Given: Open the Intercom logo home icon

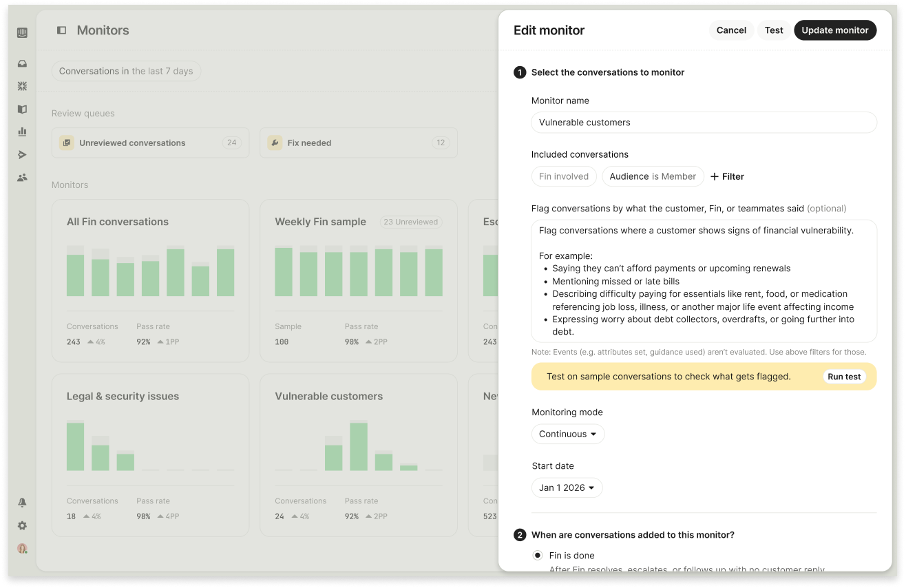Looking at the screenshot, I should coord(22,32).
